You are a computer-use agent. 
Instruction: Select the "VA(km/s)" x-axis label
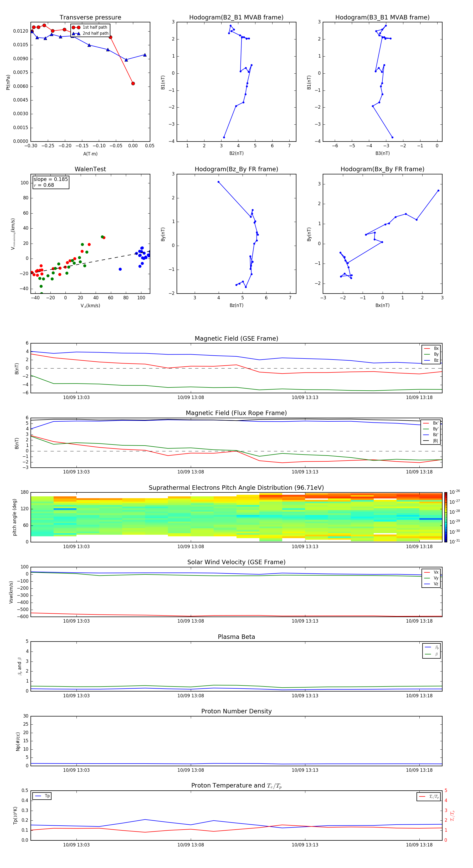[90, 306]
